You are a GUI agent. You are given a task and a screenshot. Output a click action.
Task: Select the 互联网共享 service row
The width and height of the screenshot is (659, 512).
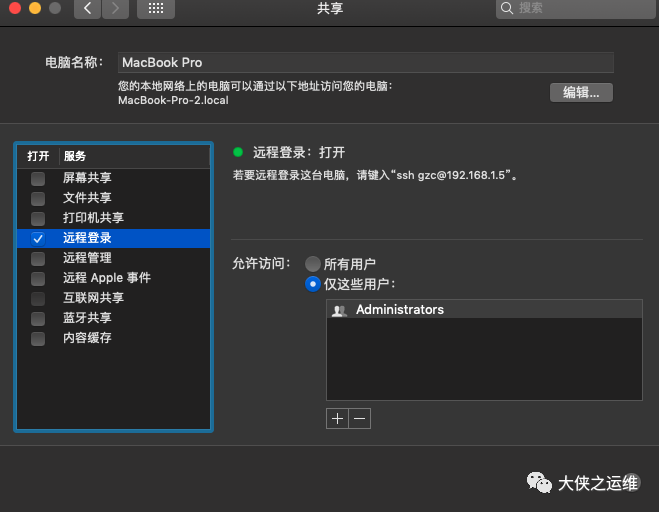(113, 298)
